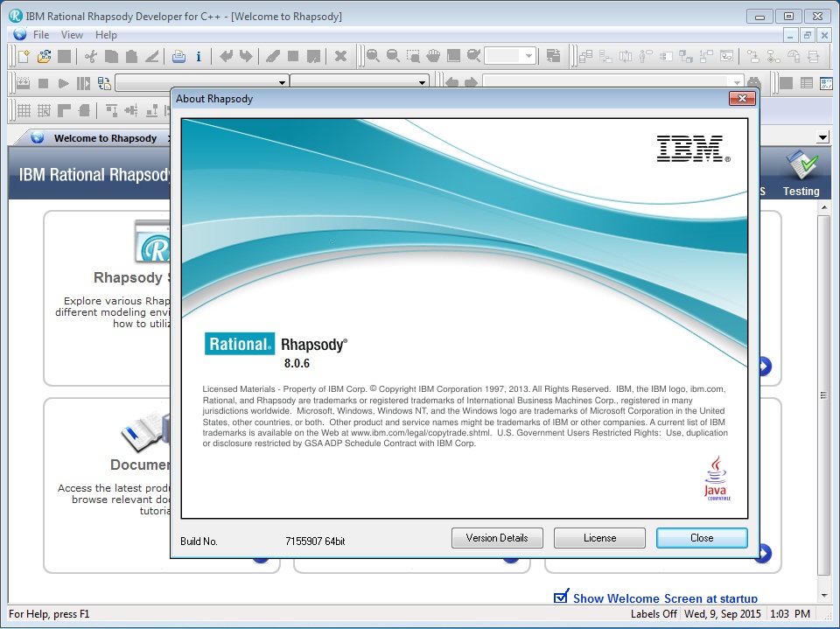Open the Help menu

click(106, 35)
